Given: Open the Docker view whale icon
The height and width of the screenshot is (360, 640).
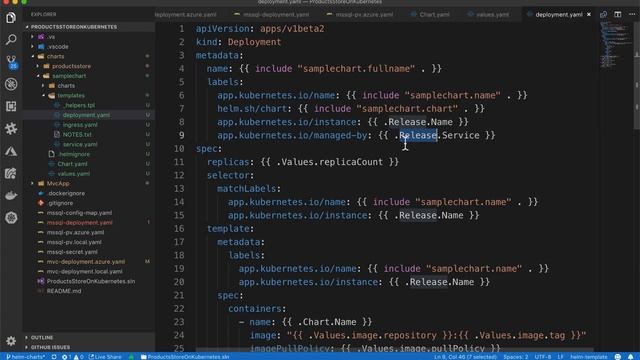Looking at the screenshot, I should [x=11, y=195].
